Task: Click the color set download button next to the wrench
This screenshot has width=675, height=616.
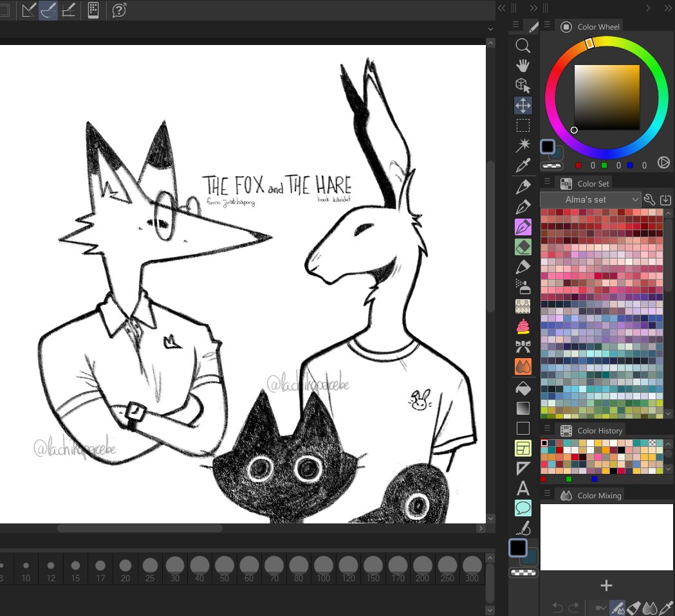Action: pos(665,199)
